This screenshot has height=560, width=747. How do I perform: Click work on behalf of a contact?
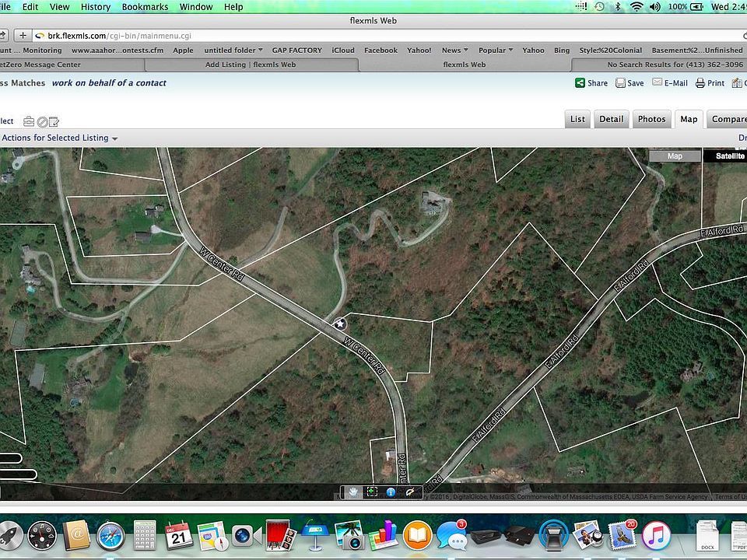click(x=109, y=83)
